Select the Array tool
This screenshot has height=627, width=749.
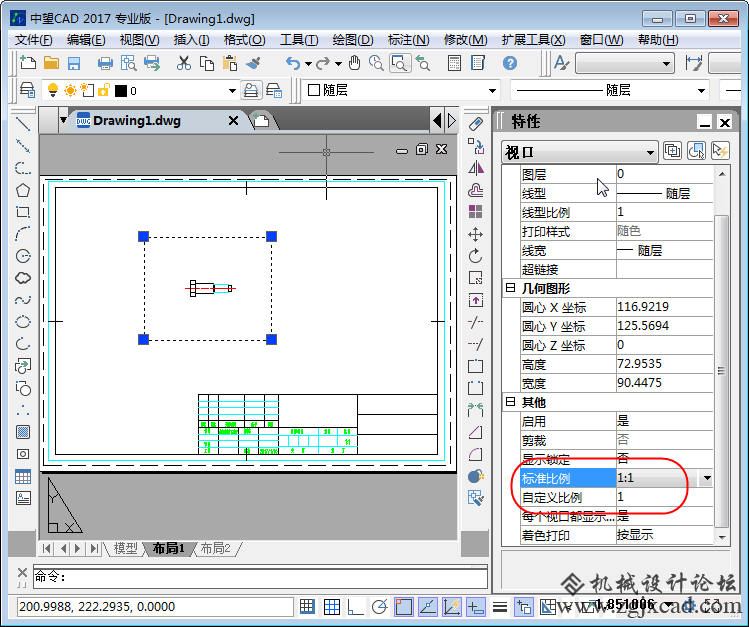tap(475, 212)
